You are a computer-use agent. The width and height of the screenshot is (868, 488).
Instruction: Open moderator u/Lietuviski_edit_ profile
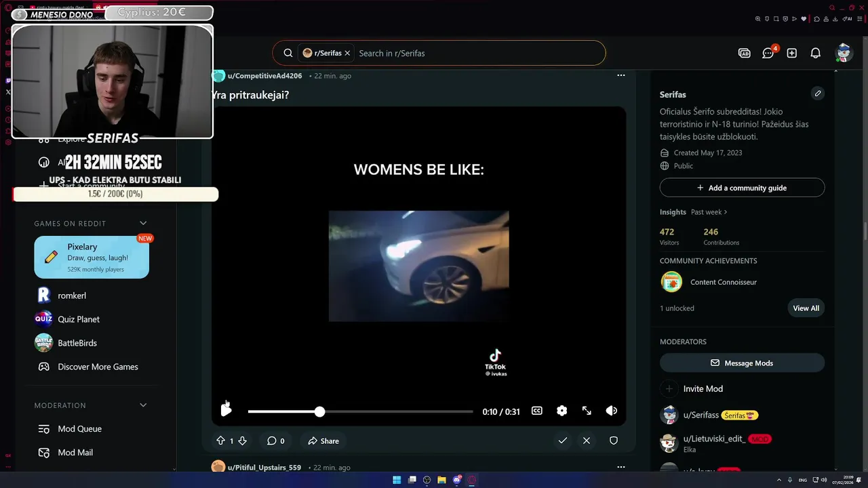pos(715,439)
